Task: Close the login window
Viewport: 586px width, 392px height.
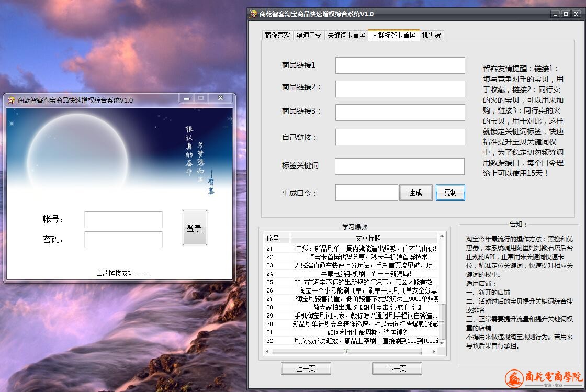Action: pyautogui.click(x=220, y=98)
